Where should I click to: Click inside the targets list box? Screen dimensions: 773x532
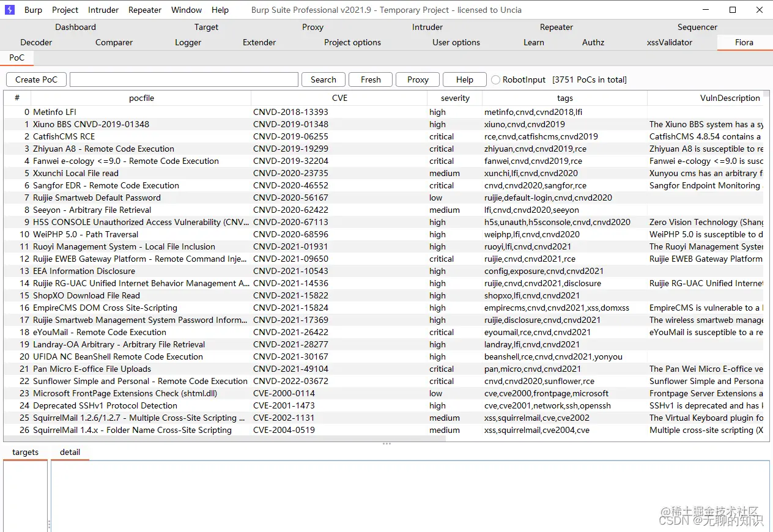click(x=25, y=495)
